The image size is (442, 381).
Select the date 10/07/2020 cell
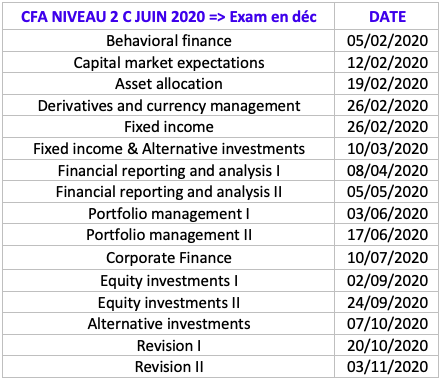click(x=387, y=258)
